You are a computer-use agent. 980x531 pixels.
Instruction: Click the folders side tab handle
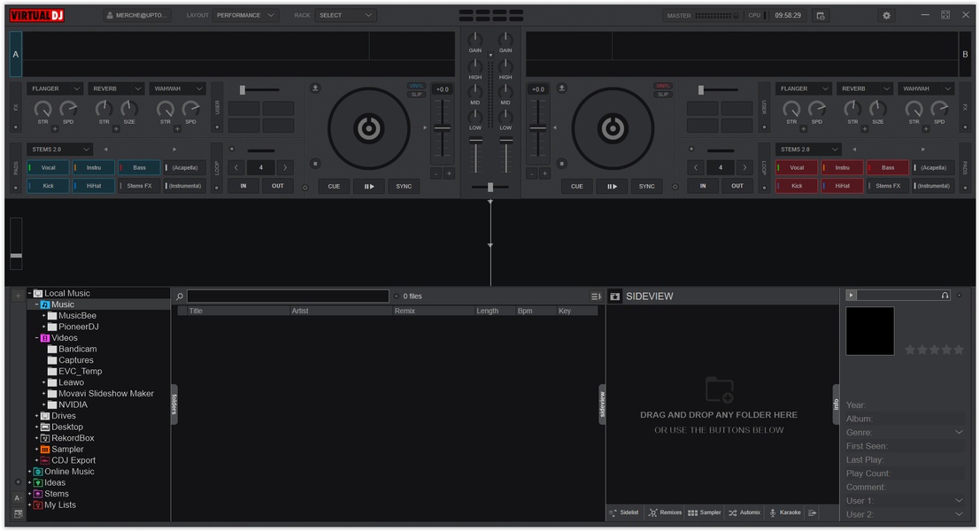[174, 404]
